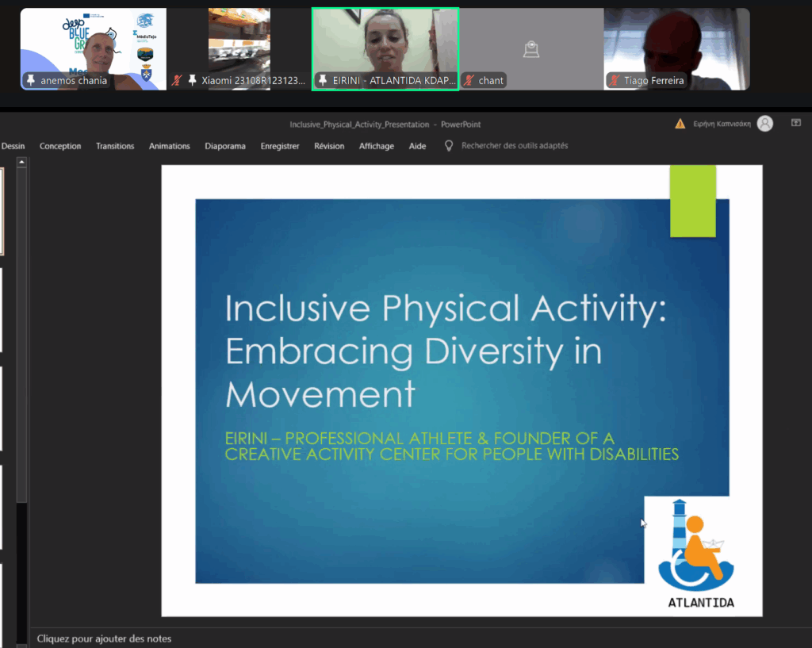The width and height of the screenshot is (812, 648).
Task: Toggle the muted microphone icon for Tiago Ferreira
Action: click(x=614, y=81)
